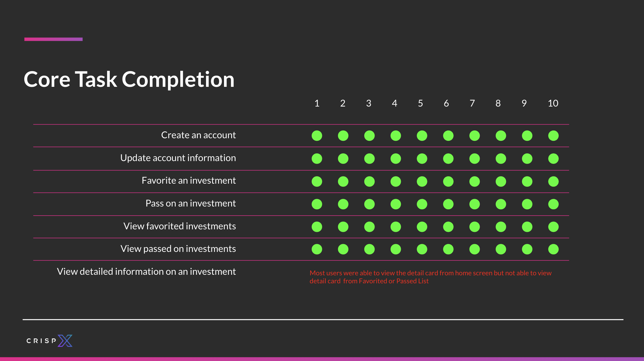644x361 pixels.
Task: Select the red note about detail card
Action: 431,277
